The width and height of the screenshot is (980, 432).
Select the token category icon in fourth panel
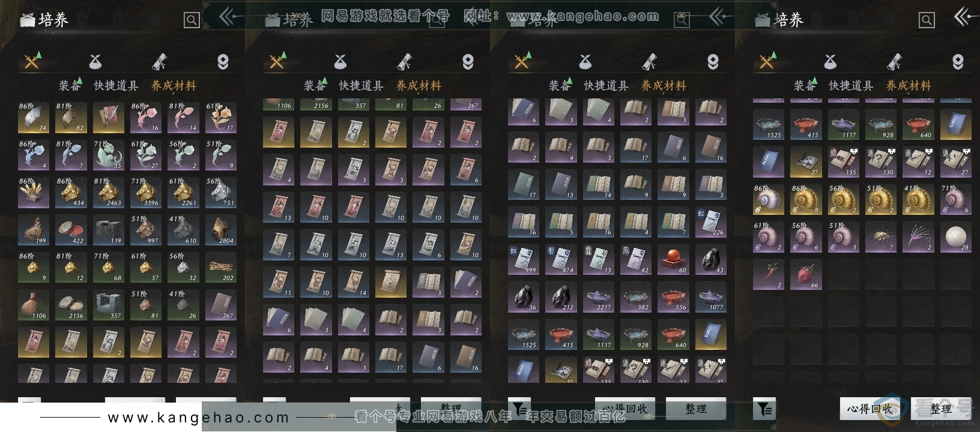(958, 61)
